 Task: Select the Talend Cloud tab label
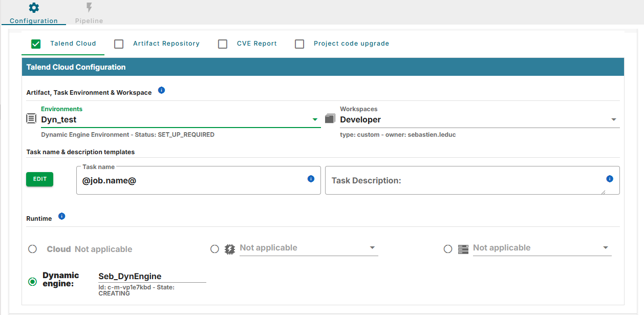[x=73, y=44]
